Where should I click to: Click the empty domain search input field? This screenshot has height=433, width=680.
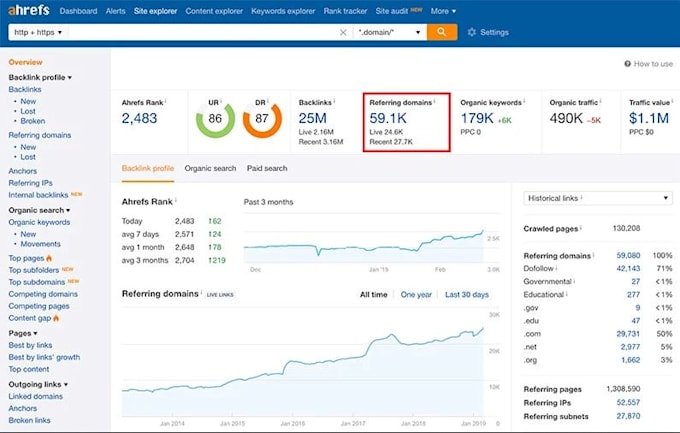click(x=202, y=33)
